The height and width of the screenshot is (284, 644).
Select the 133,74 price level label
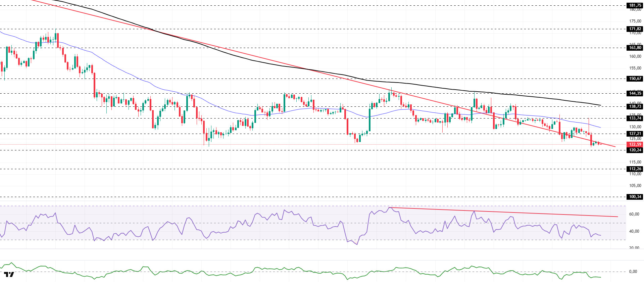(x=635, y=118)
